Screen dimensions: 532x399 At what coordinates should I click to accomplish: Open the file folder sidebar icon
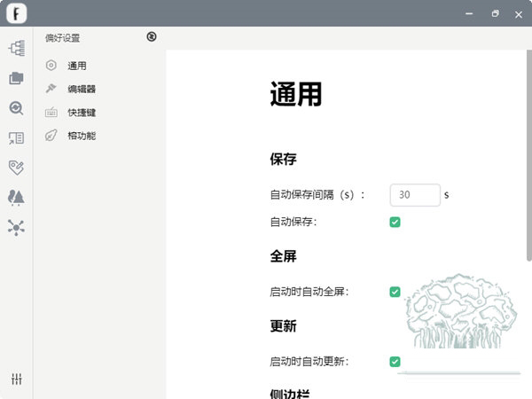[16, 78]
